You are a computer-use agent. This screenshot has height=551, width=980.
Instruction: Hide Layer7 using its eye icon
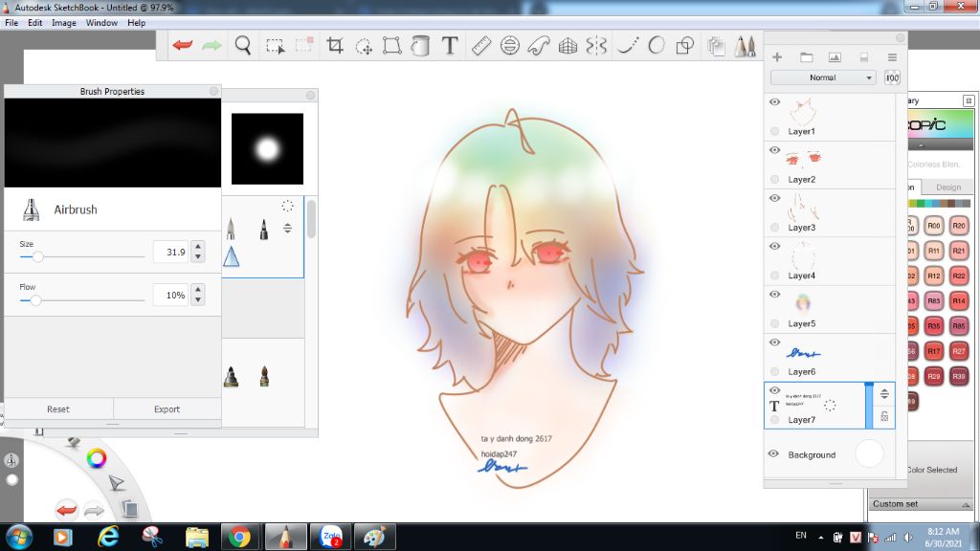[774, 390]
